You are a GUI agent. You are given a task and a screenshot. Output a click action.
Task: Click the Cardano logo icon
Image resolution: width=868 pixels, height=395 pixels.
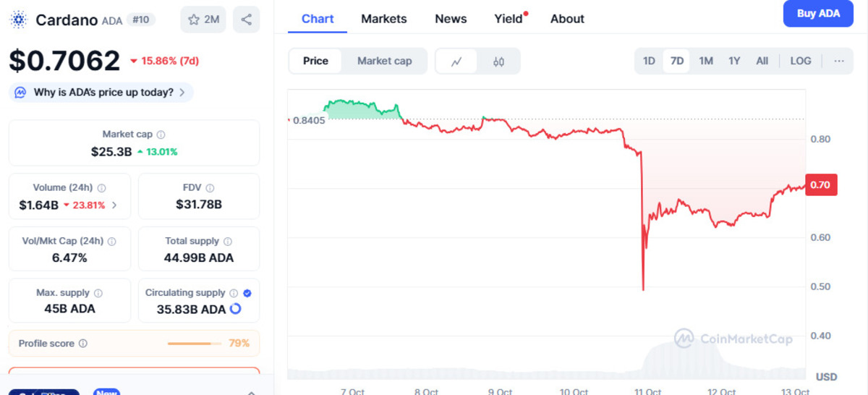[19, 20]
